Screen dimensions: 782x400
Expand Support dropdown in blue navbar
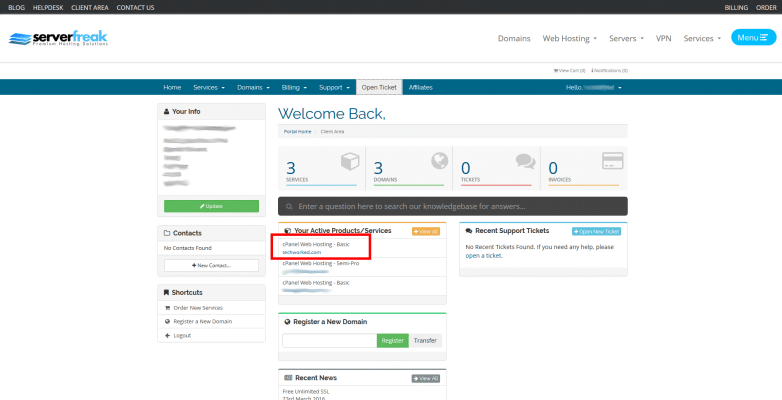334,87
